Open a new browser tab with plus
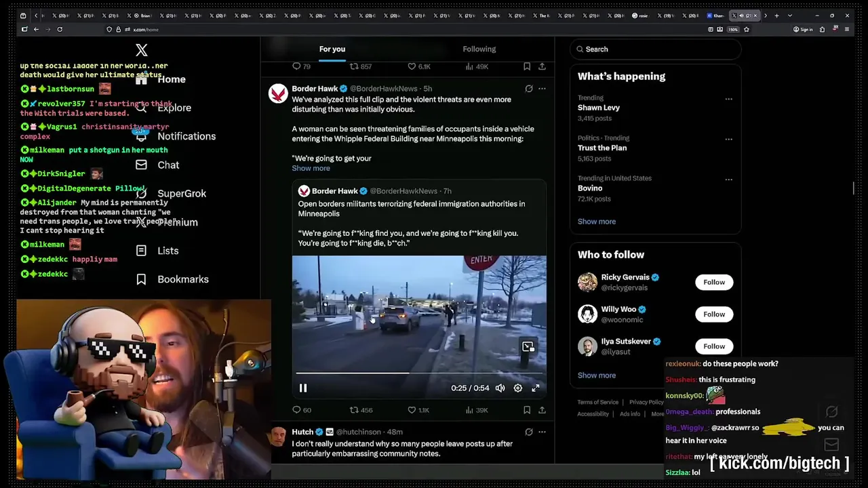 pos(777,16)
